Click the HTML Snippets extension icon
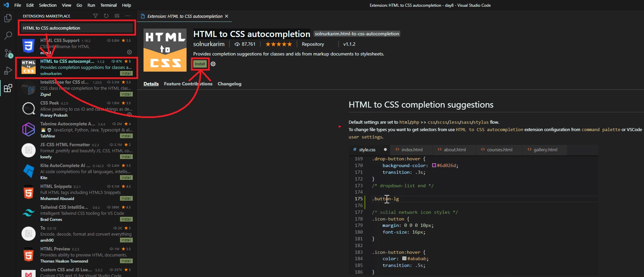This screenshot has height=277, width=644. [x=29, y=192]
